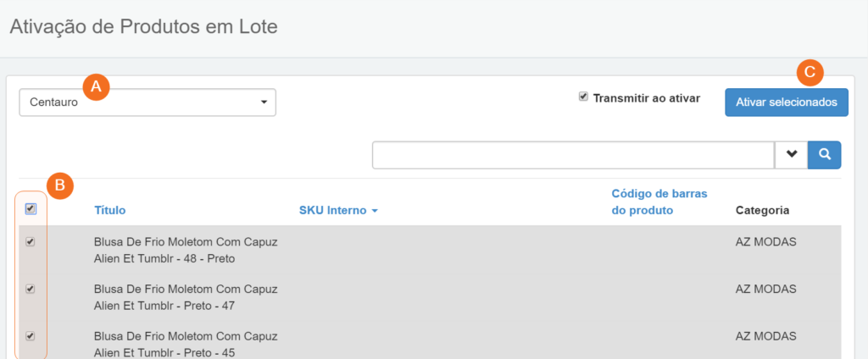The width and height of the screenshot is (868, 359).
Task: Click the Categoria column header
Action: [762, 210]
